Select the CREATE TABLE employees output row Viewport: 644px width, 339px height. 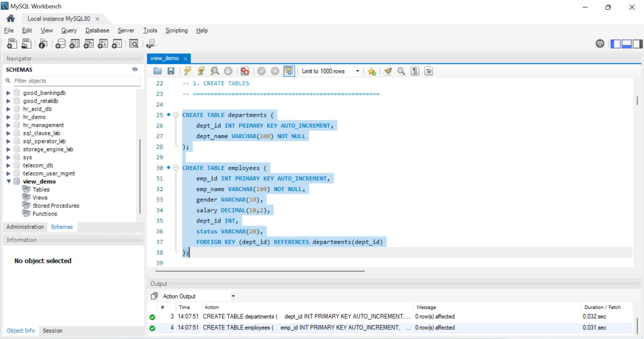click(389, 328)
